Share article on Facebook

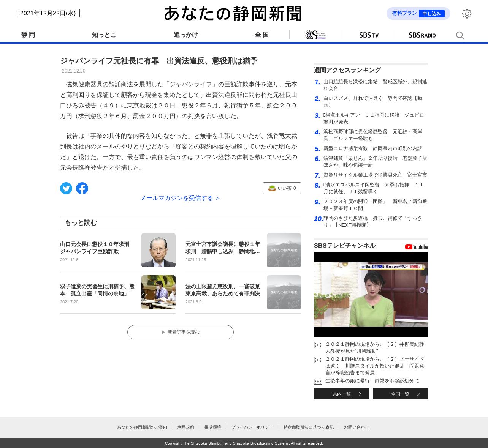82,188
